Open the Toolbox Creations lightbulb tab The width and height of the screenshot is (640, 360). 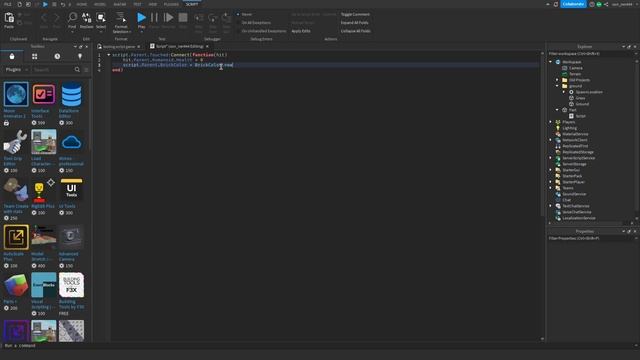(x=80, y=56)
